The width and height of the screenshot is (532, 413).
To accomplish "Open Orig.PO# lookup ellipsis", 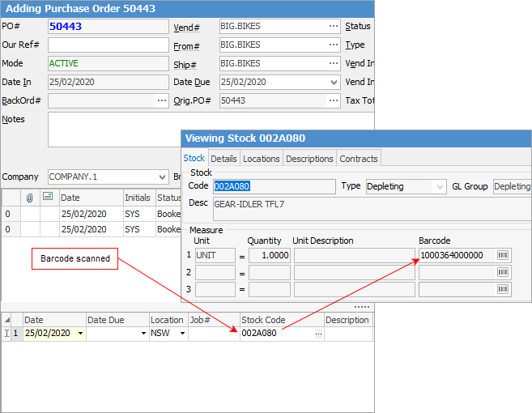I will pos(334,100).
